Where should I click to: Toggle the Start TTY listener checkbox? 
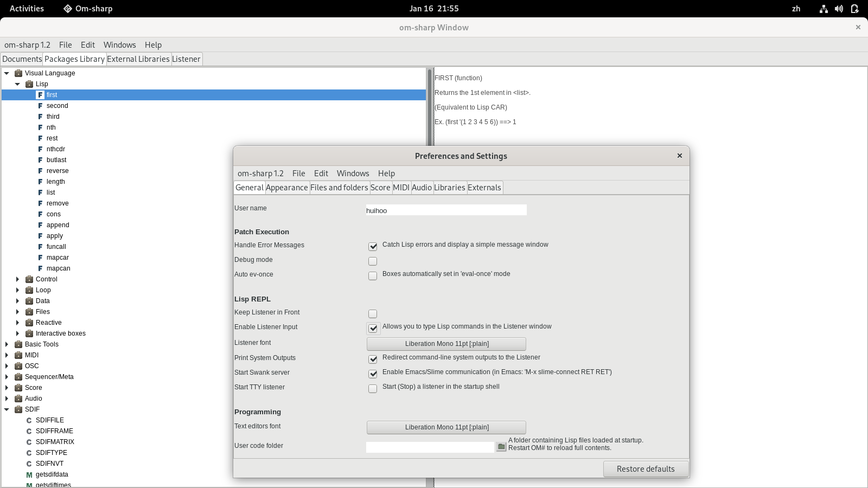click(373, 389)
